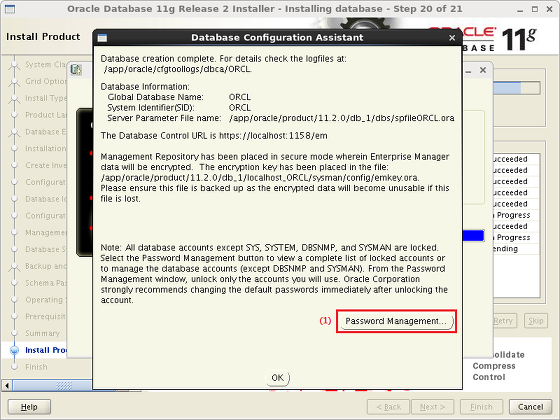Minimize the Oracle installer window
This screenshot has width=560, height=420.
click(520, 10)
